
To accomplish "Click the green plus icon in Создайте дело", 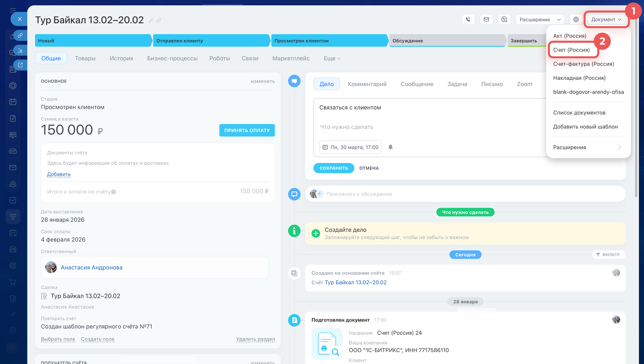I will 316,233.
